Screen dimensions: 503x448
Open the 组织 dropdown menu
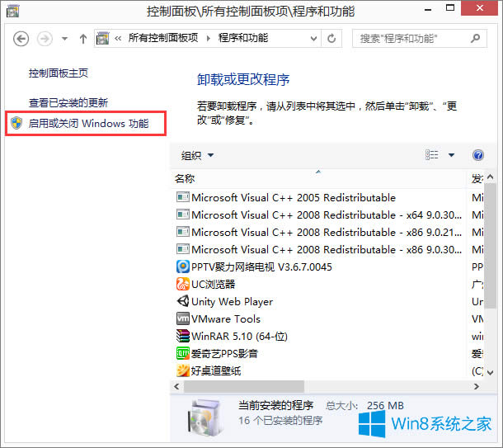tap(197, 155)
